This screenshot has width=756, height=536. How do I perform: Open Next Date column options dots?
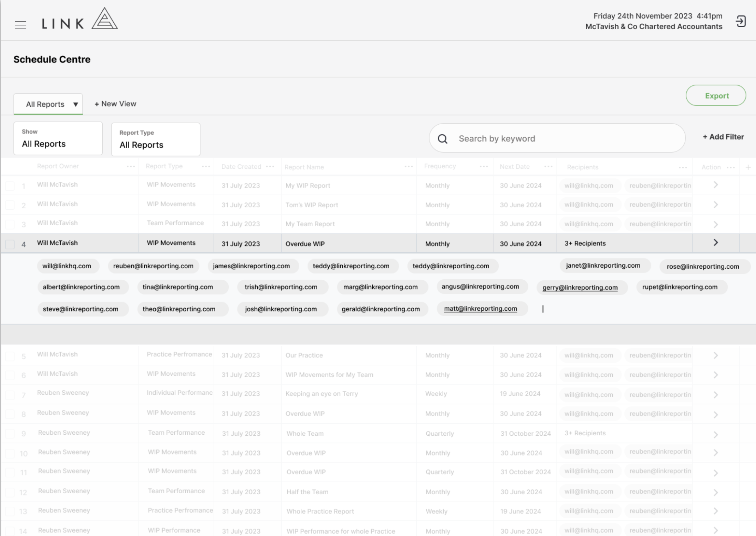pos(548,166)
